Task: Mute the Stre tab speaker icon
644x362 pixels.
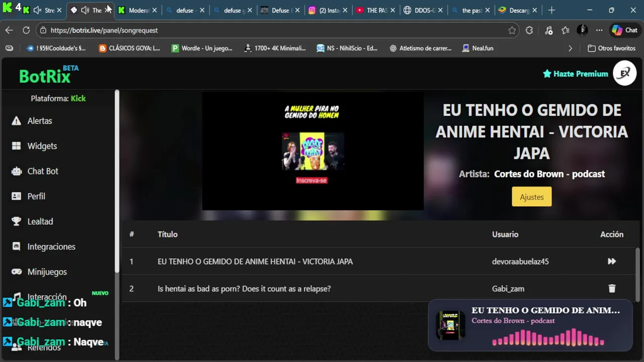Action: 37,10
